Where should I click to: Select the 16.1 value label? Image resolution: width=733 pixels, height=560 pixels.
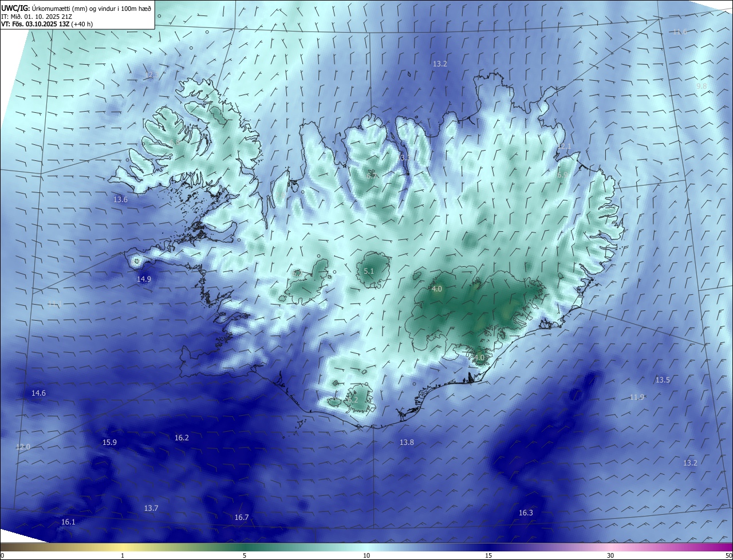(68, 522)
